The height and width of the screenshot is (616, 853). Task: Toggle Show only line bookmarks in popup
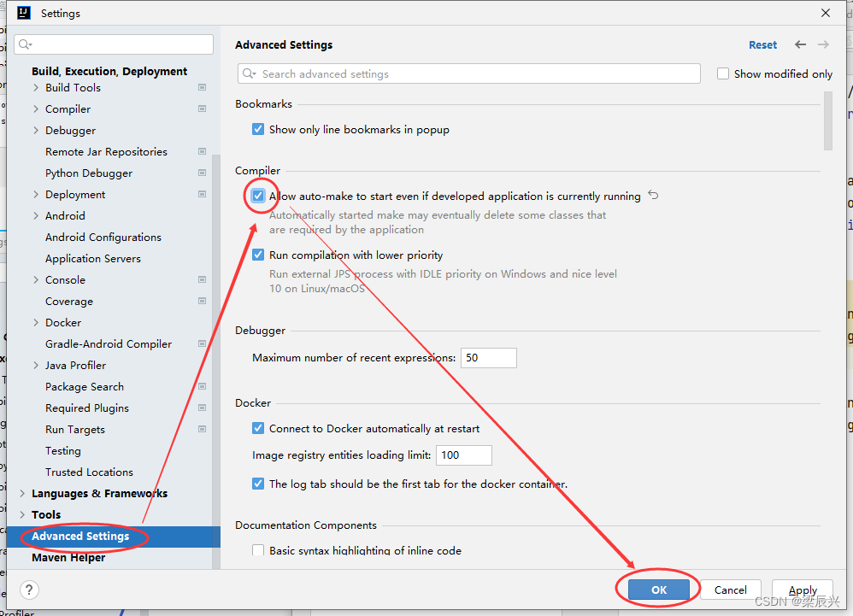coord(258,129)
